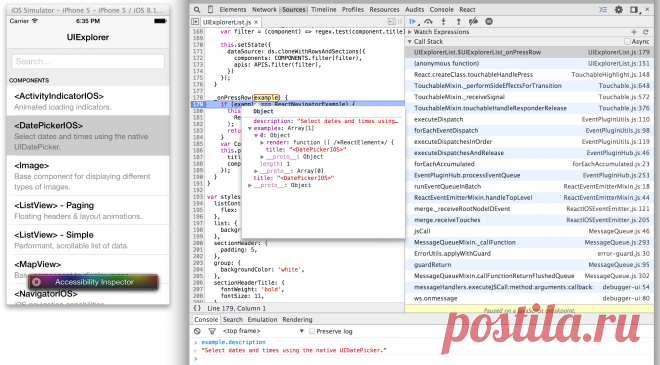Image resolution: width=660 pixels, height=365 pixels.
Task: Collapse the examples Array[1] node
Action: pyautogui.click(x=250, y=128)
